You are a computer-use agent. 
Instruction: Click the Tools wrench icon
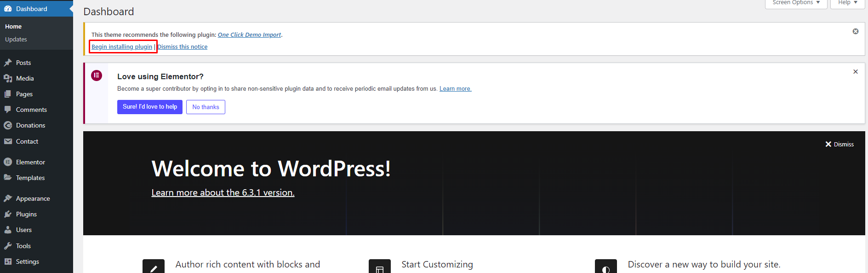pyautogui.click(x=8, y=246)
